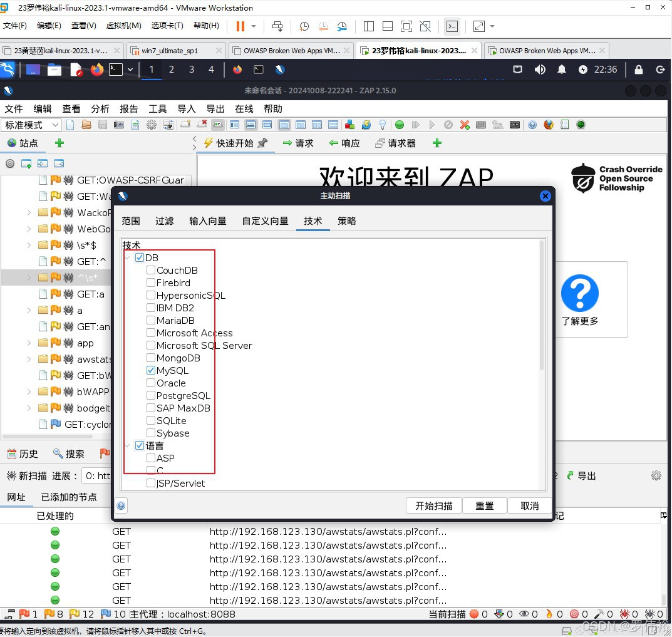Screen dimensions: 672x637
Task: Click the import context icon under Sites
Action: (43, 163)
